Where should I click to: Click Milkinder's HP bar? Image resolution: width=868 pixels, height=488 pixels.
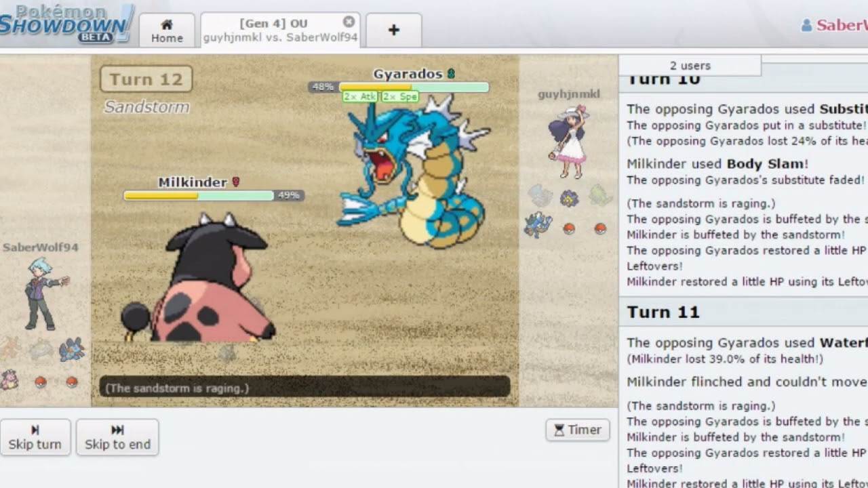click(x=199, y=195)
